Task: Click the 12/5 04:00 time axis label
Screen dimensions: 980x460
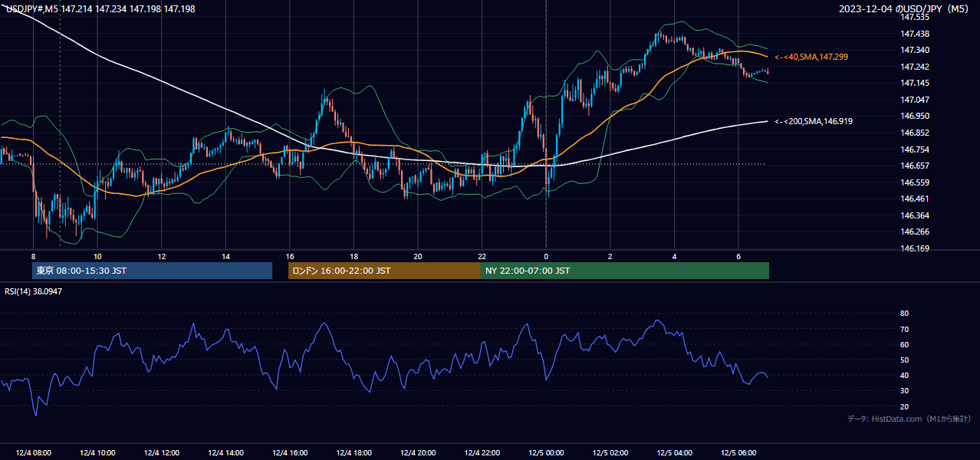Action: 674,453
